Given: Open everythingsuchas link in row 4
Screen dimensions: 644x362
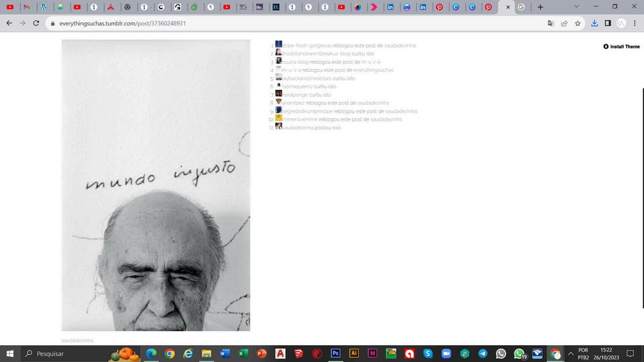Looking at the screenshot, I should 374,70.
